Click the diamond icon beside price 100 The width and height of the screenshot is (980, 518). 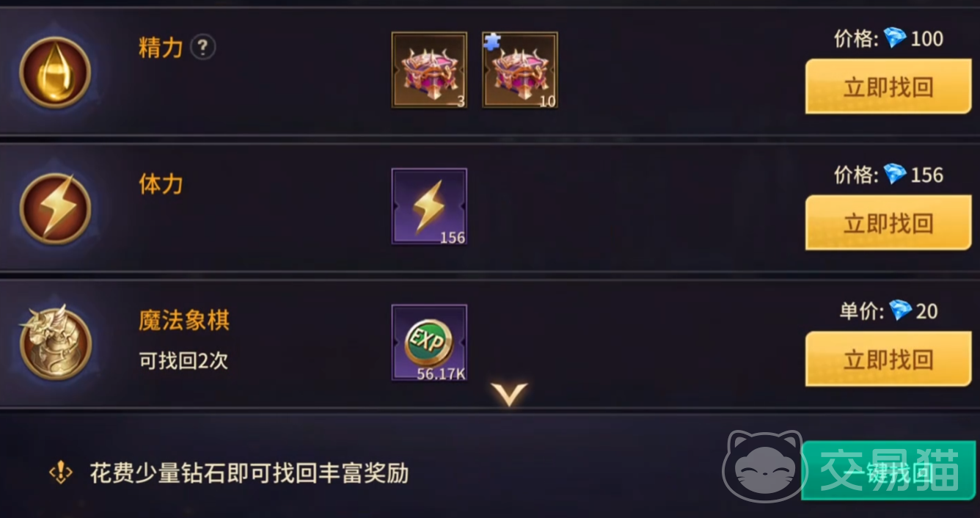pyautogui.click(x=895, y=37)
